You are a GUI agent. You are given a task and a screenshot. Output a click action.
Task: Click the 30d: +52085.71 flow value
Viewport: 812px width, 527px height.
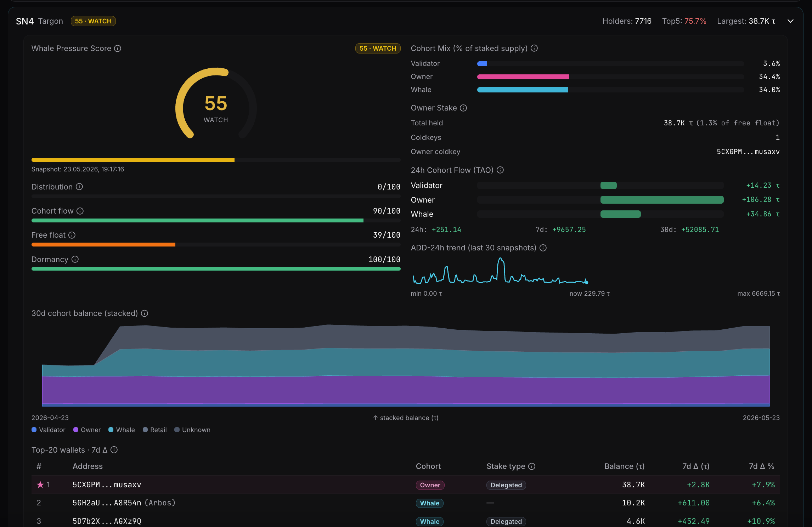click(x=689, y=230)
